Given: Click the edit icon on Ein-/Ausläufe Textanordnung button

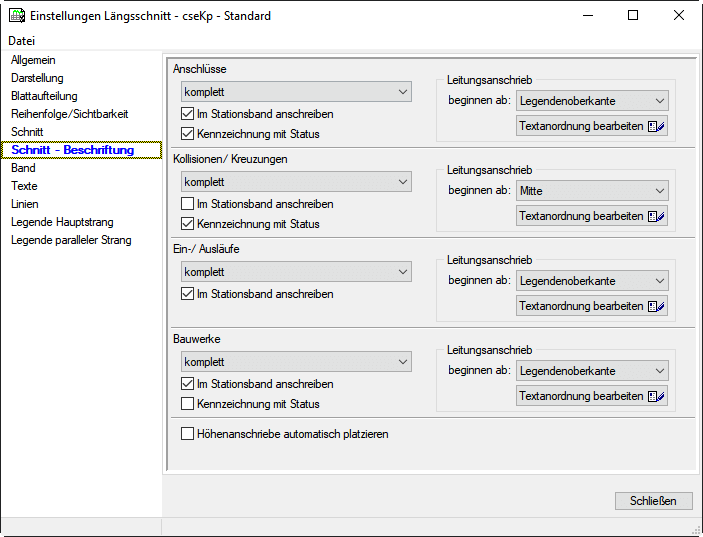Looking at the screenshot, I should pyautogui.click(x=656, y=306).
